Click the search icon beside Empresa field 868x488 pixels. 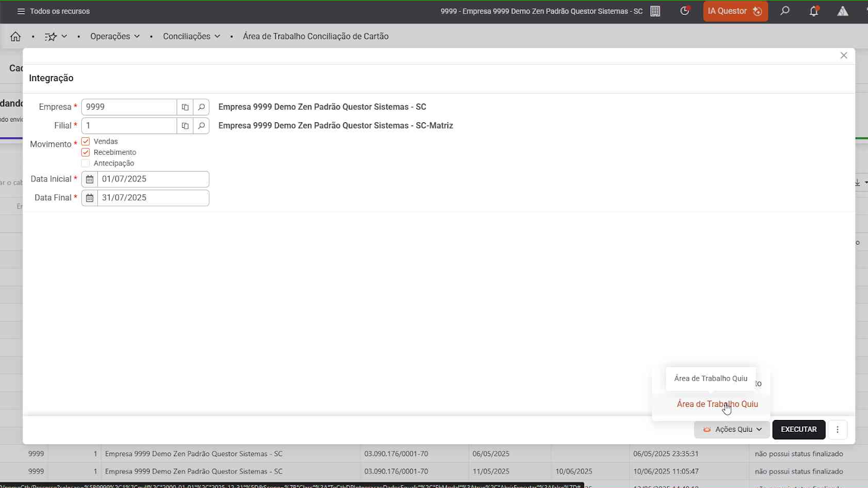tap(202, 107)
